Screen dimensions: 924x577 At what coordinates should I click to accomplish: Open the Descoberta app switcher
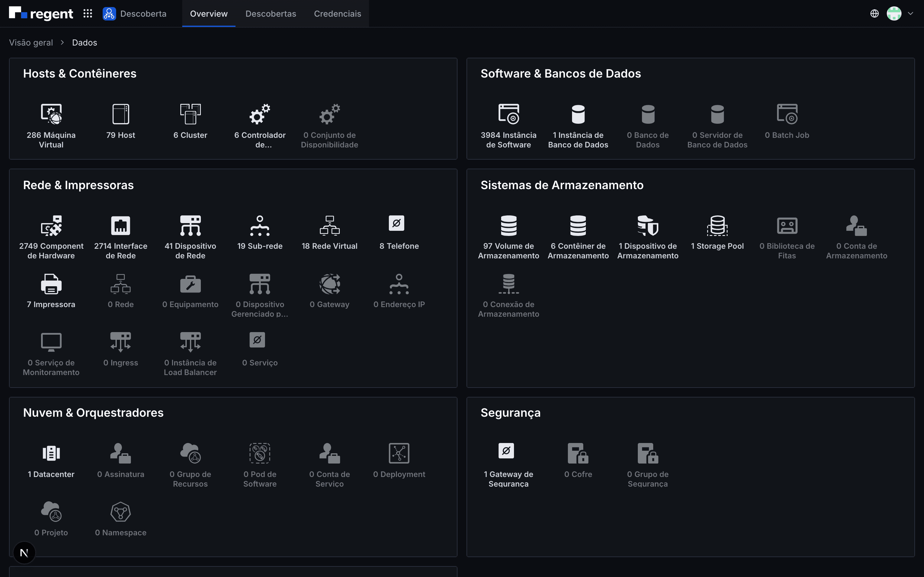click(x=135, y=14)
